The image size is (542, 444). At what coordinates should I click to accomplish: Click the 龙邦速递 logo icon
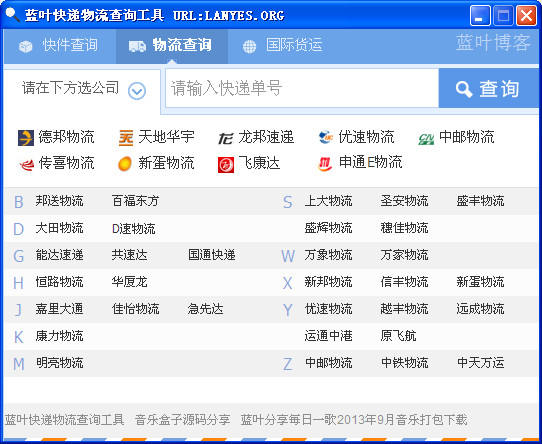(226, 138)
